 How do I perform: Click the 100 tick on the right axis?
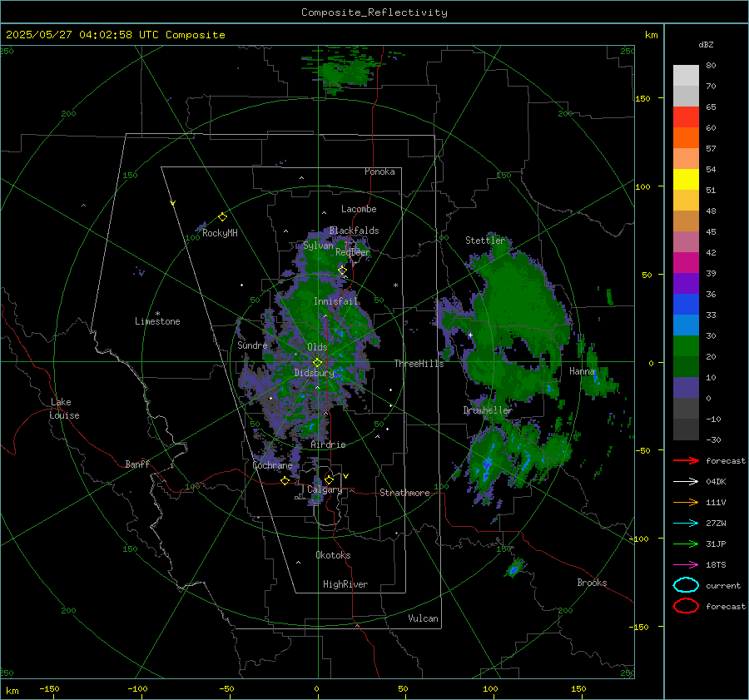tap(643, 186)
